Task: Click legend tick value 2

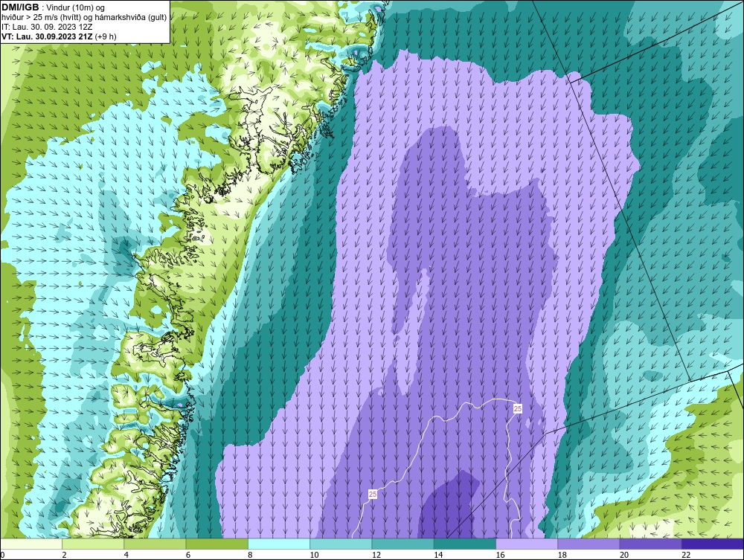Action: click(65, 556)
